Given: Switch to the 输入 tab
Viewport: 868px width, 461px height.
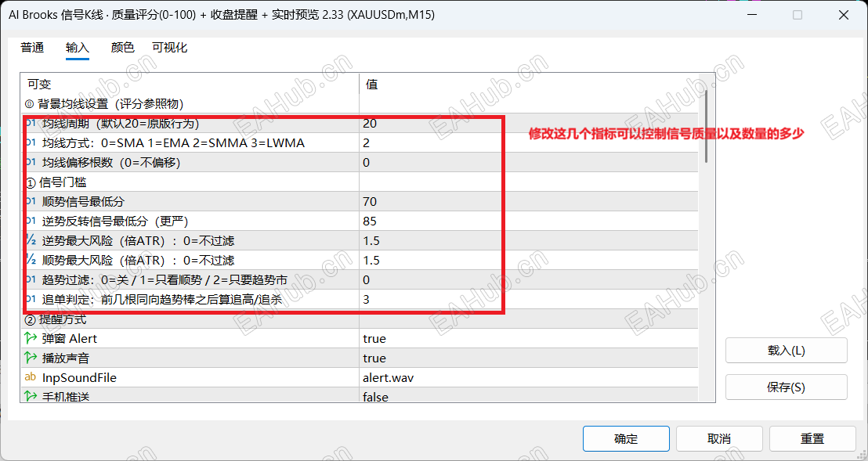Looking at the screenshot, I should [77, 48].
